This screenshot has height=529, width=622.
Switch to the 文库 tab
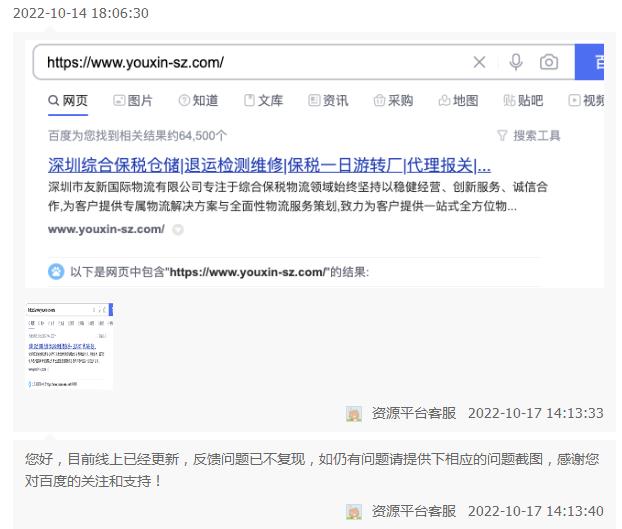263,100
